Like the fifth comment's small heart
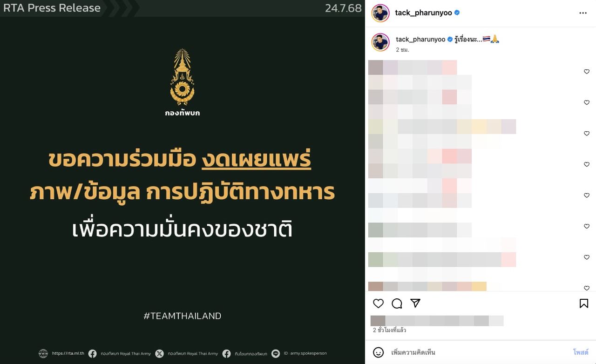596x364 pixels. pos(587,195)
